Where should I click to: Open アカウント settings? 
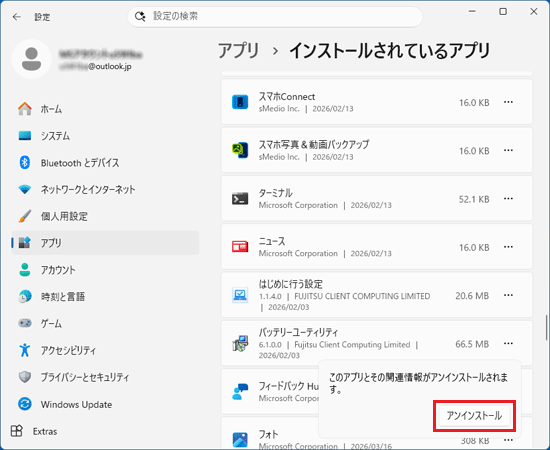(x=105, y=270)
